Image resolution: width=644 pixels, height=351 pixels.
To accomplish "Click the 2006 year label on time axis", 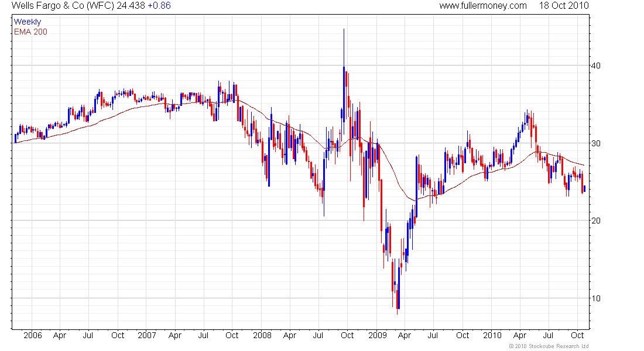I will pos(32,335).
